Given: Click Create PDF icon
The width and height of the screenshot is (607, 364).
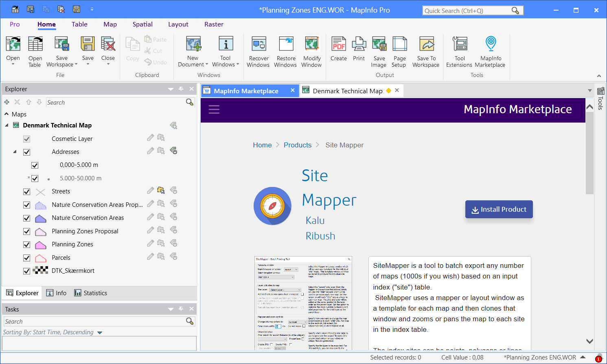Looking at the screenshot, I should pos(339,44).
